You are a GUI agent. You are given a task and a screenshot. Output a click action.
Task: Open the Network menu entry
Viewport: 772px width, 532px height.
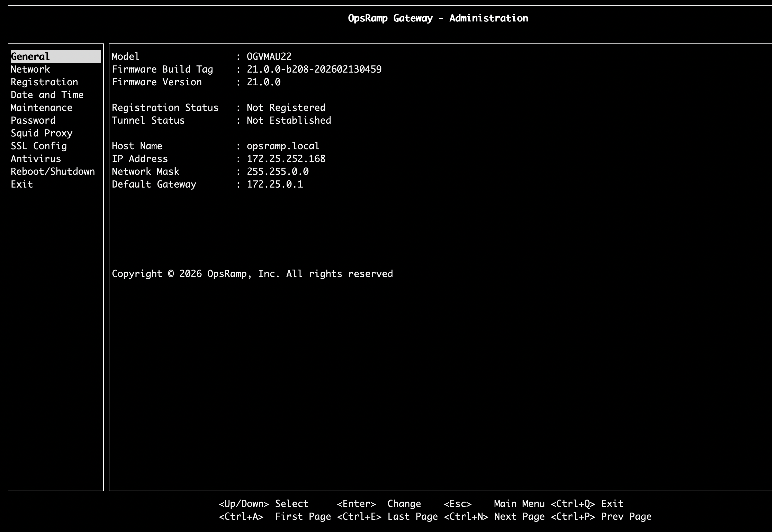tap(30, 69)
